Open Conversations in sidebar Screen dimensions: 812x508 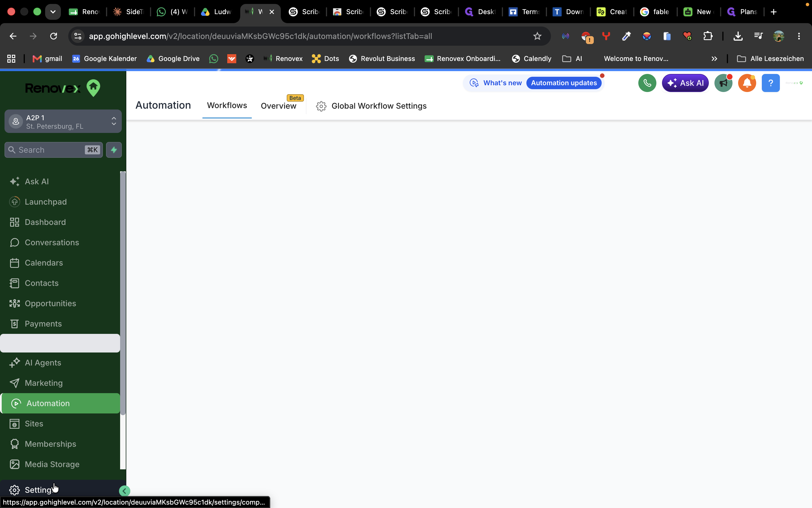click(60, 243)
